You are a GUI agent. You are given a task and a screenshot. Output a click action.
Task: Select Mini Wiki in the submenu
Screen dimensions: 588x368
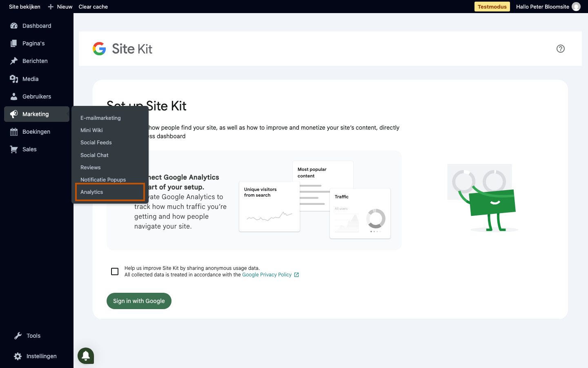click(x=91, y=130)
